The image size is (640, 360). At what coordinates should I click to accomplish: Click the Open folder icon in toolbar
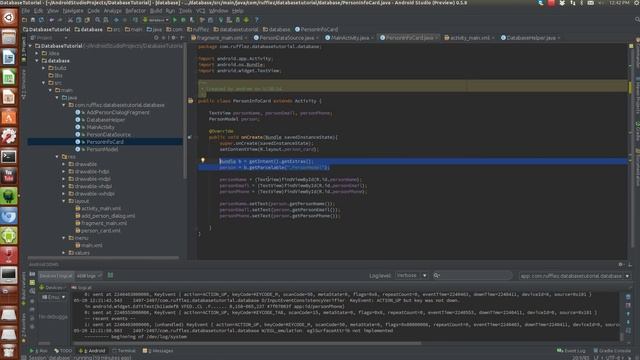[25, 20]
